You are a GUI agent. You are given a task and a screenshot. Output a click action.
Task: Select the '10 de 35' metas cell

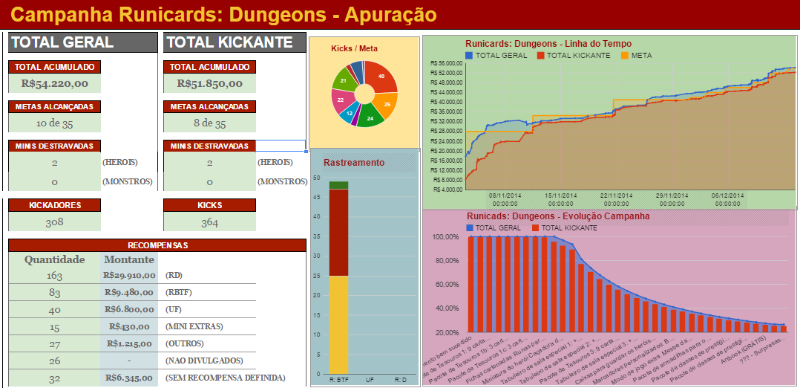pos(55,123)
